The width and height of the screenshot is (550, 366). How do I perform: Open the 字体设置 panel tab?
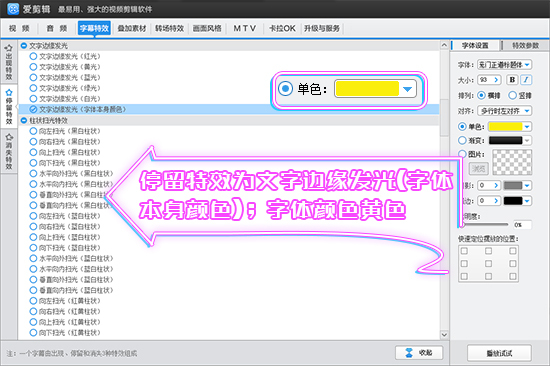pyautogui.click(x=475, y=45)
